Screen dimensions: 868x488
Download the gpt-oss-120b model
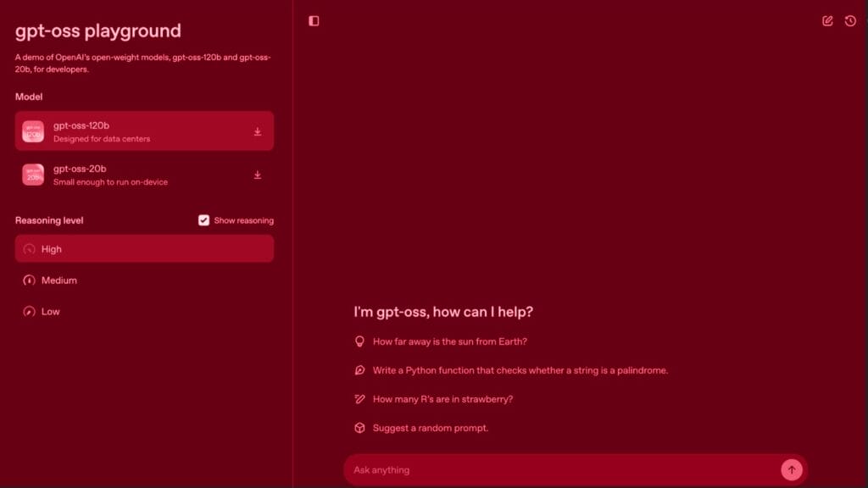[258, 131]
